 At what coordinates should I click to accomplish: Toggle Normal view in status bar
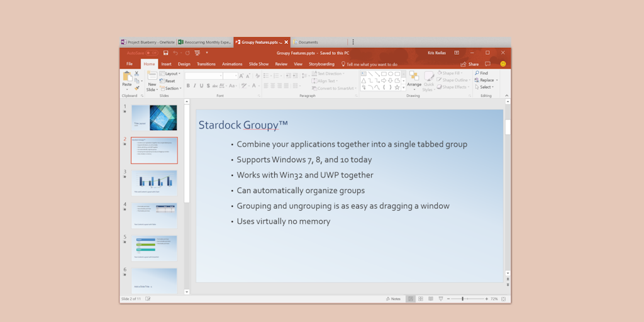410,299
